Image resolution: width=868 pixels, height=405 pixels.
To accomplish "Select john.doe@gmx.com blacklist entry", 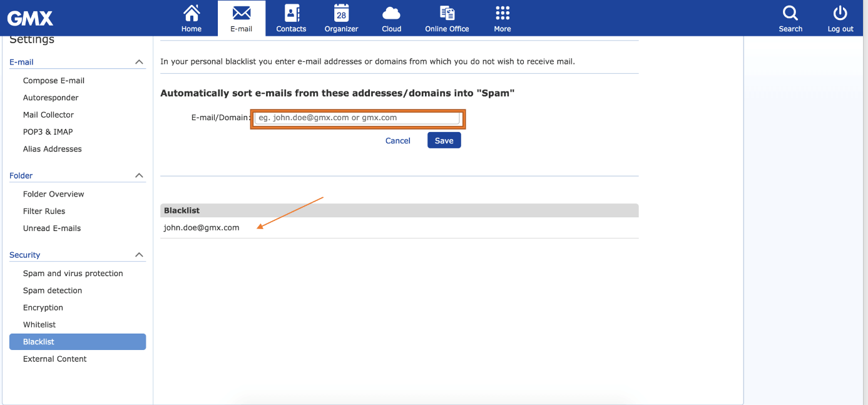I will tap(202, 228).
